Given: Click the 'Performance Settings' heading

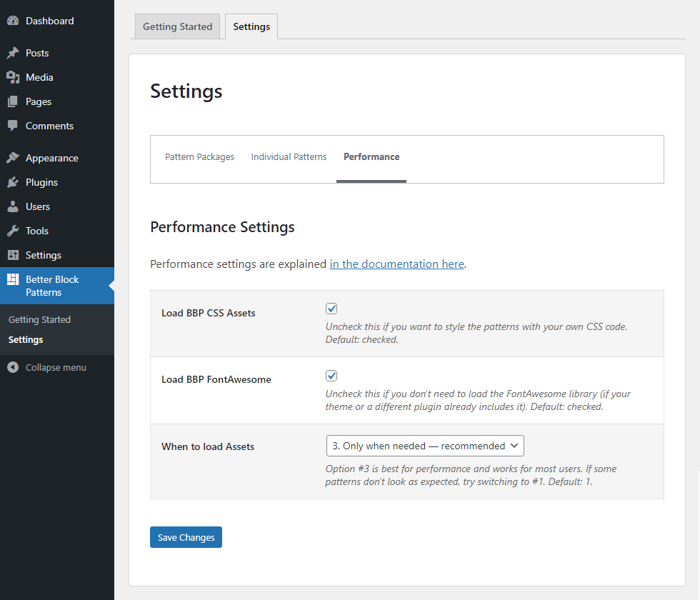Looking at the screenshot, I should 222,227.
